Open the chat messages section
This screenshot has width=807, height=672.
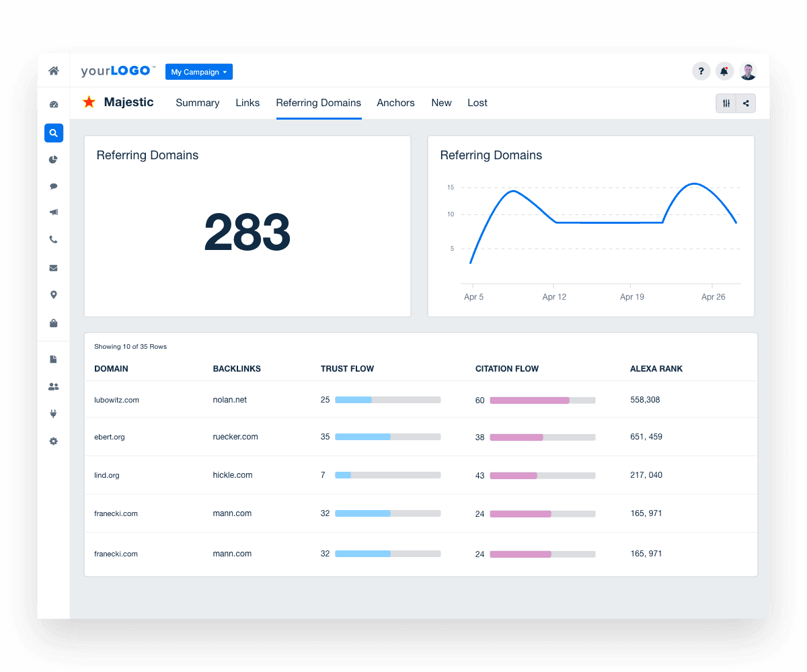[54, 186]
